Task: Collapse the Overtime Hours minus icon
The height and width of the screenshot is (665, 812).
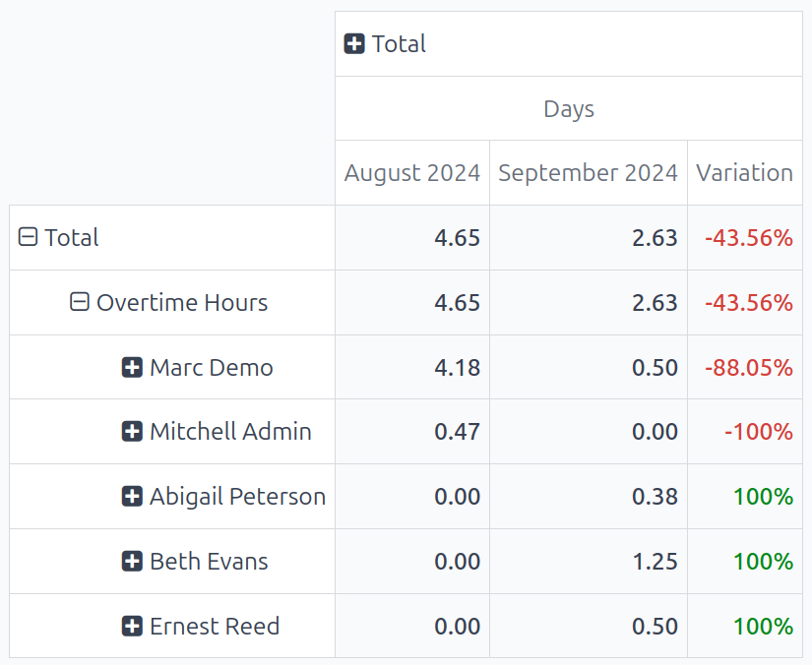Action: [x=79, y=303]
